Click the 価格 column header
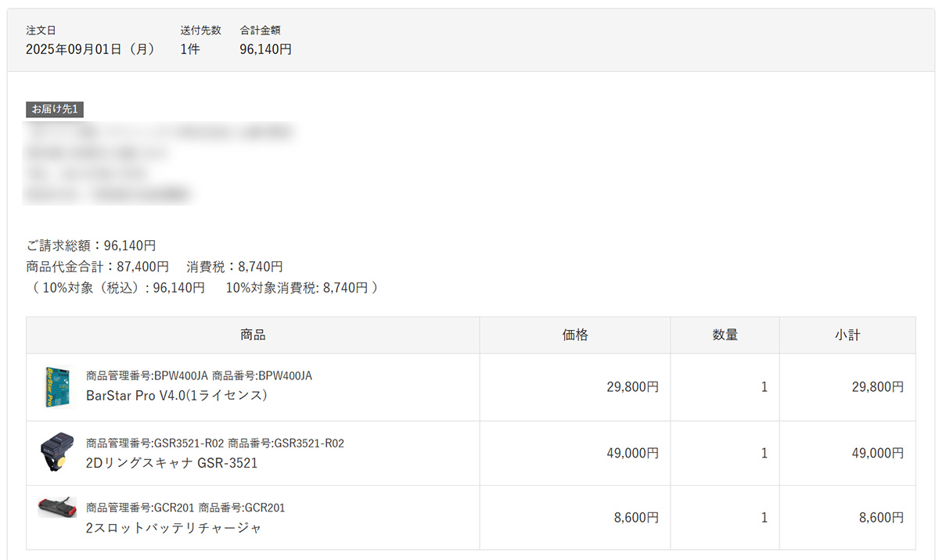This screenshot has width=939, height=560. pyautogui.click(x=575, y=335)
